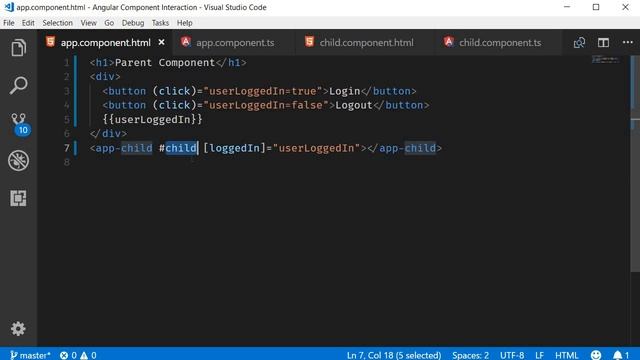Screen dimensions: 640x360
Task: Change end of line via LF
Action: [539, 355]
